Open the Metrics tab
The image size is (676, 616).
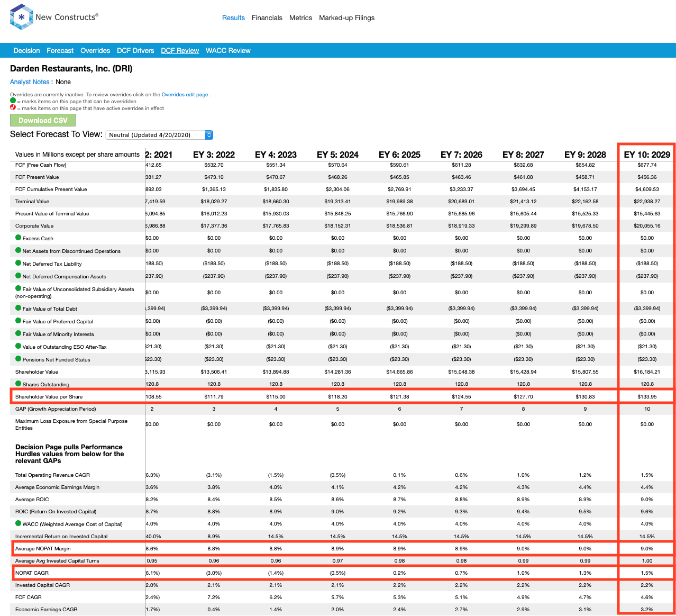(300, 17)
